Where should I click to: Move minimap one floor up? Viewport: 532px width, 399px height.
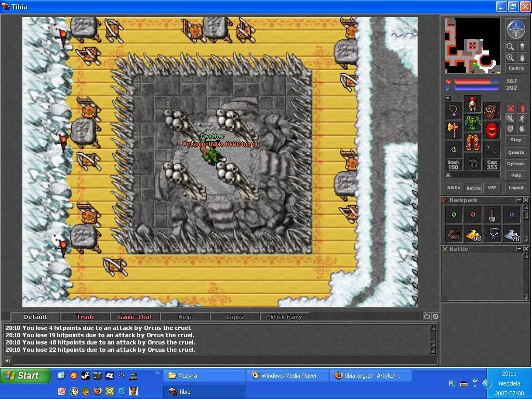[522, 46]
